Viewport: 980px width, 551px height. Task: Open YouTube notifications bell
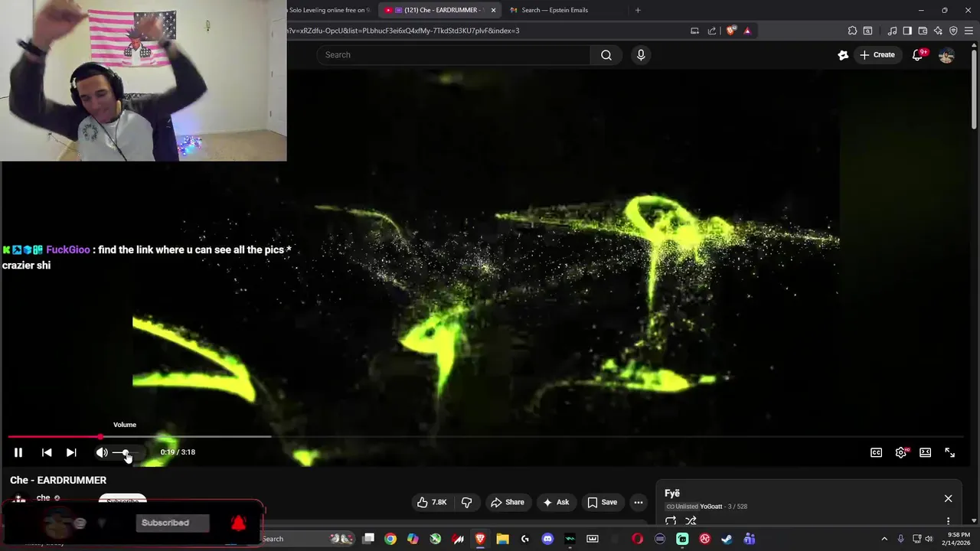pyautogui.click(x=918, y=54)
